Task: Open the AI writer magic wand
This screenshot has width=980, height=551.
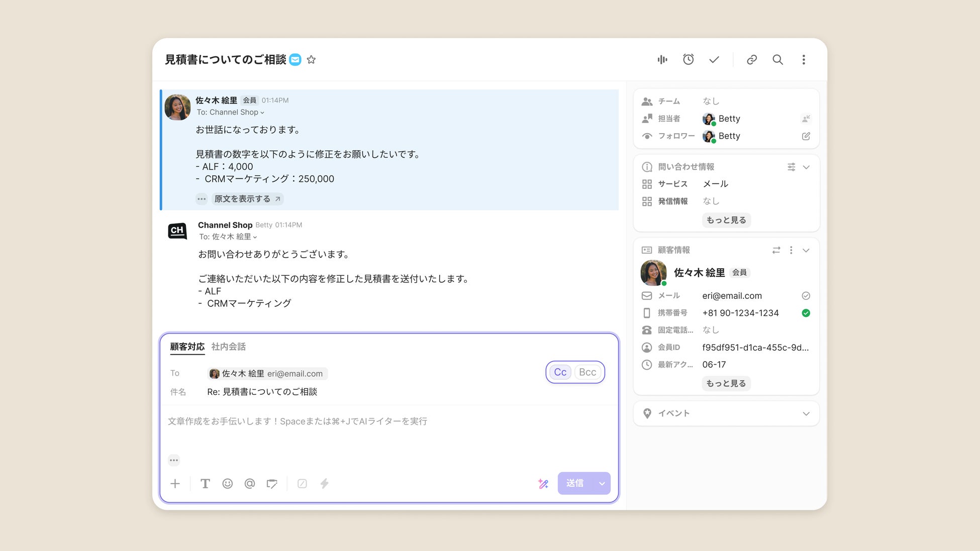Action: [x=543, y=483]
